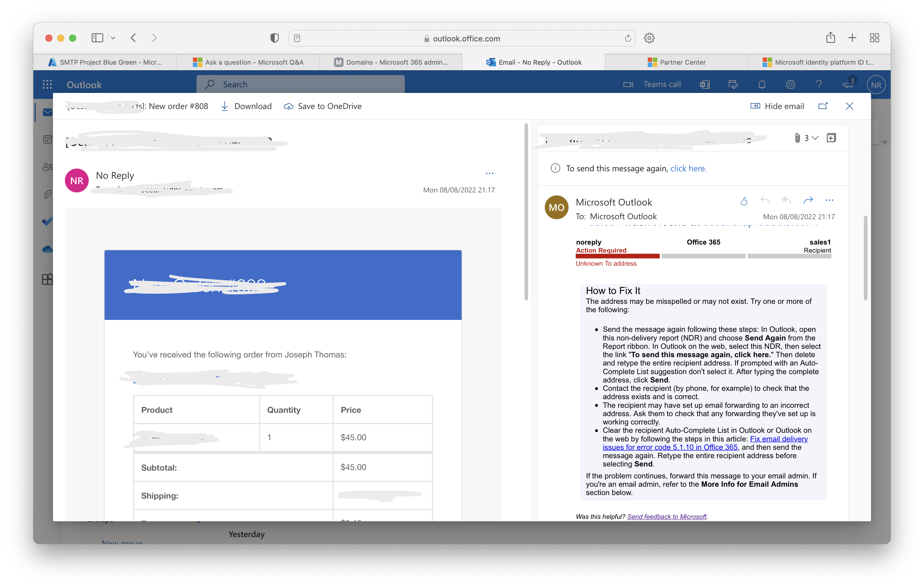This screenshot has height=588, width=924.
Task: Open the Help question mark
Action: [819, 85]
